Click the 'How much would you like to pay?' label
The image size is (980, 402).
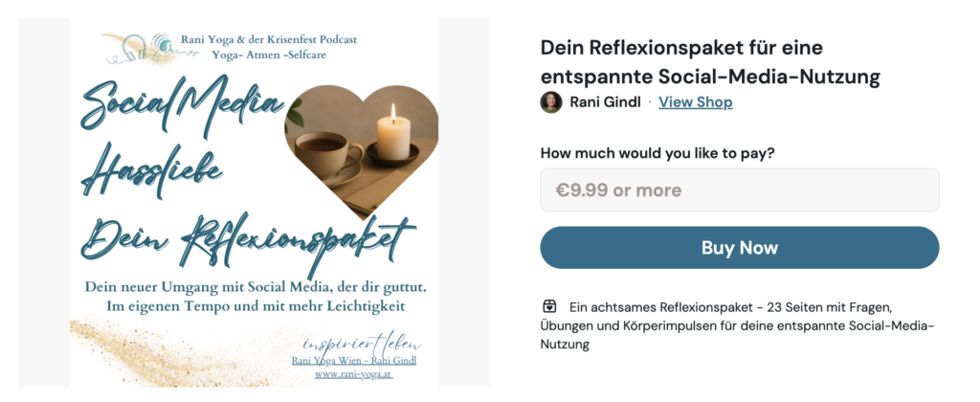[657, 152]
